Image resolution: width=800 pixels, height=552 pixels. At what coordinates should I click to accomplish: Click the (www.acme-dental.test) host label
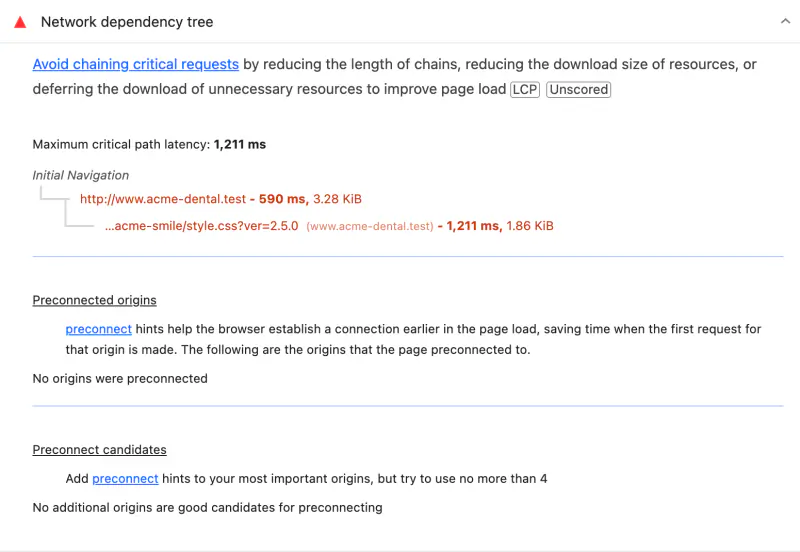pyautogui.click(x=370, y=227)
